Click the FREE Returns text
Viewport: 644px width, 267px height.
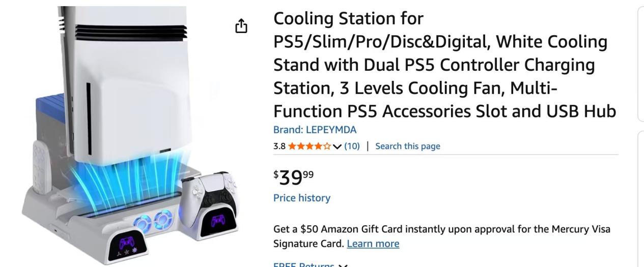coord(303,265)
